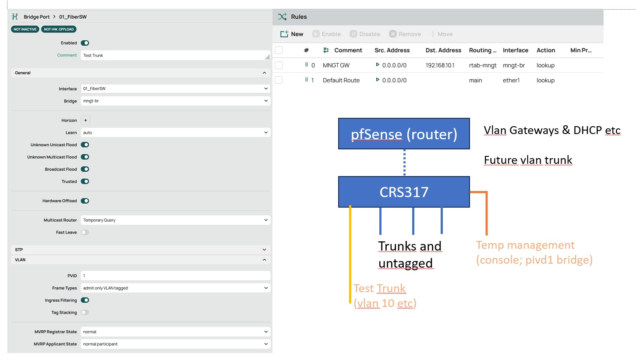
Task: Toggle the Enabled switch
Action: click(85, 43)
